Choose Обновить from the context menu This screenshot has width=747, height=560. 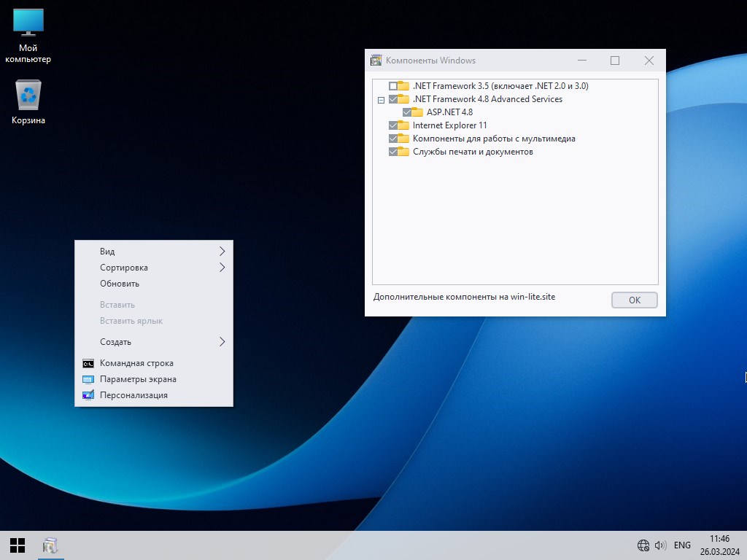tap(120, 284)
